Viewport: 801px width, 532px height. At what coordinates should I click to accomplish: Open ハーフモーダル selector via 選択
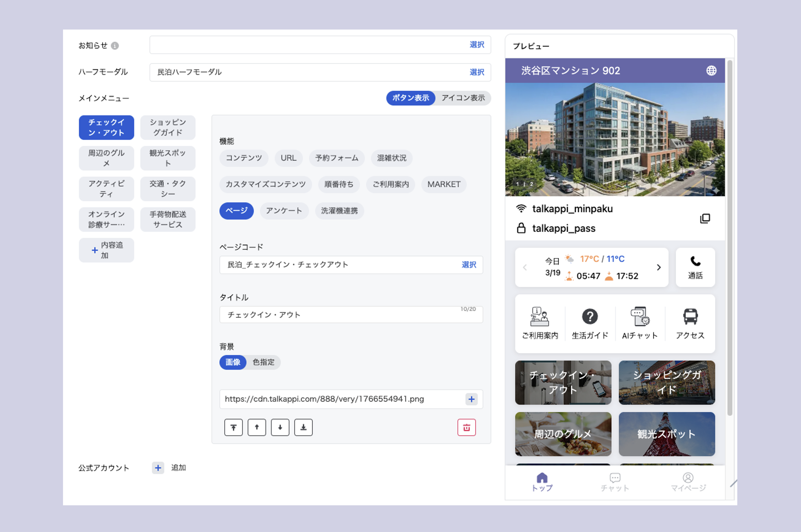tap(477, 72)
